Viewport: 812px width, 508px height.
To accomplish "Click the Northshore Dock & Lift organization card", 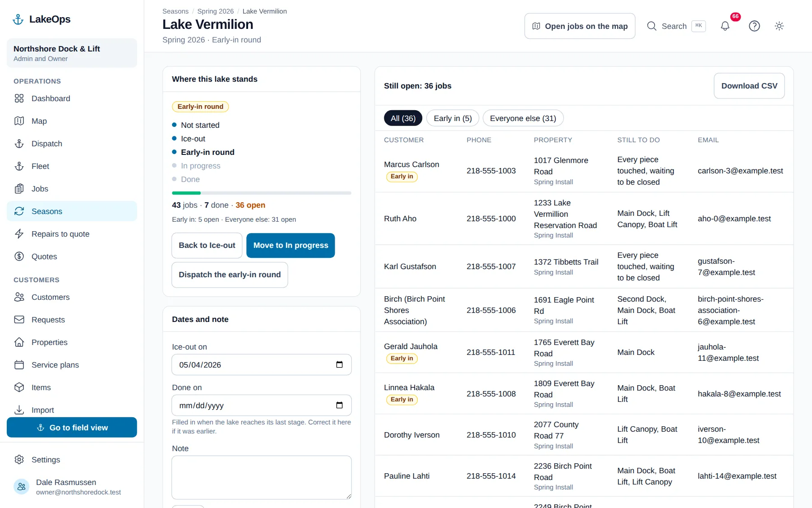I will tap(72, 53).
